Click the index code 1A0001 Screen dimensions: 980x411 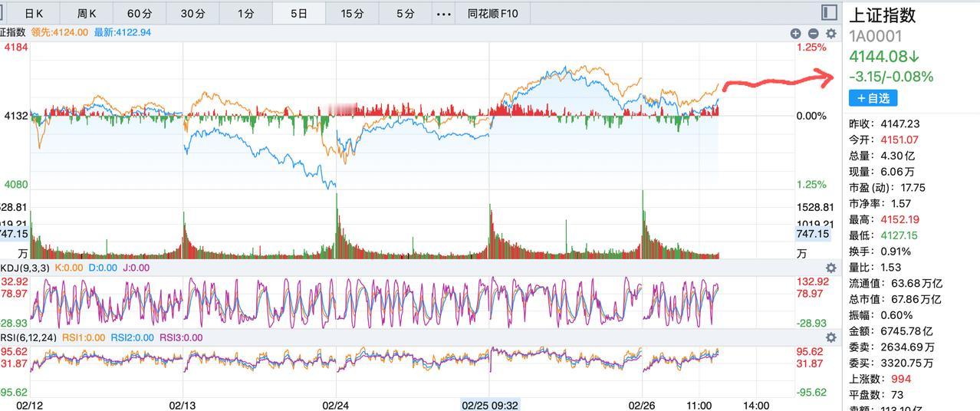click(875, 36)
